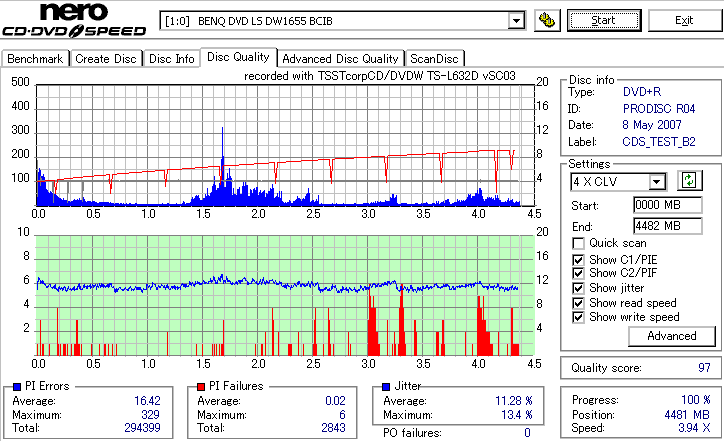Open the Create Disc tab
The width and height of the screenshot is (724, 441).
pos(106,59)
